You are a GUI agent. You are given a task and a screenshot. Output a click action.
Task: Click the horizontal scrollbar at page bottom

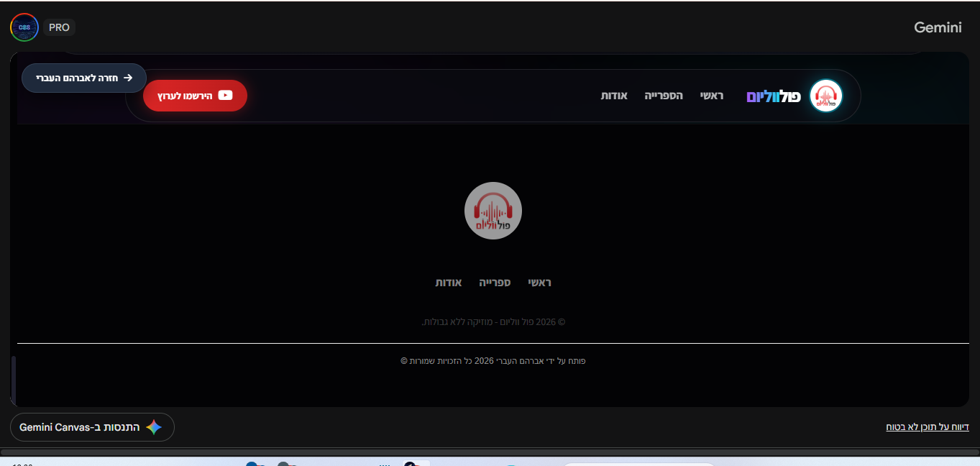489,452
